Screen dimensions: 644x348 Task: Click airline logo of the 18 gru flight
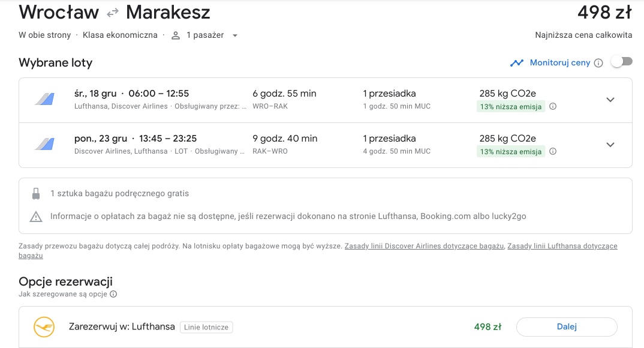[x=45, y=99]
